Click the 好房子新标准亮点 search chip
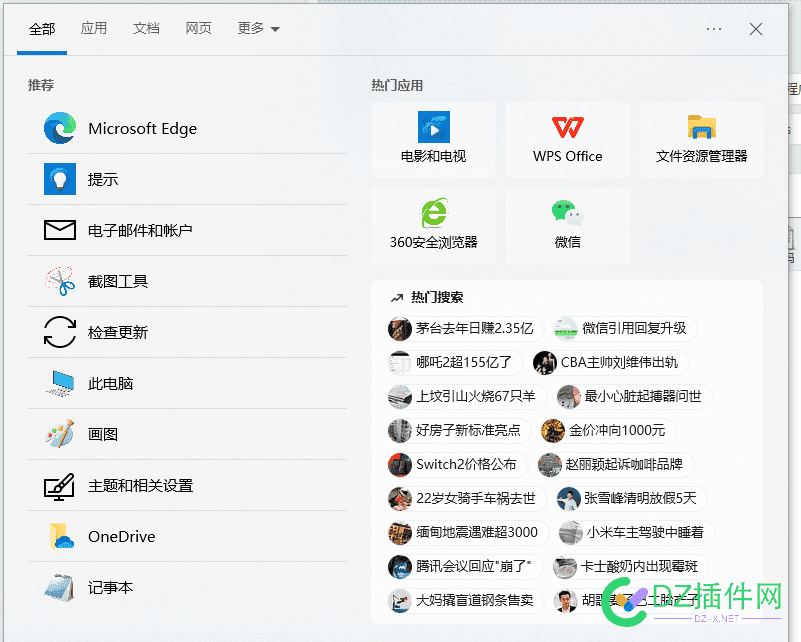 (458, 431)
